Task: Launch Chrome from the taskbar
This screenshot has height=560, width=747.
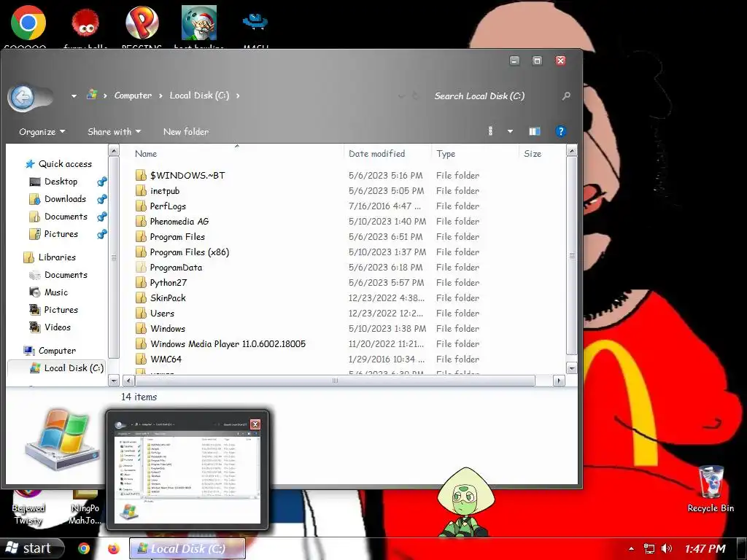Action: click(x=84, y=548)
